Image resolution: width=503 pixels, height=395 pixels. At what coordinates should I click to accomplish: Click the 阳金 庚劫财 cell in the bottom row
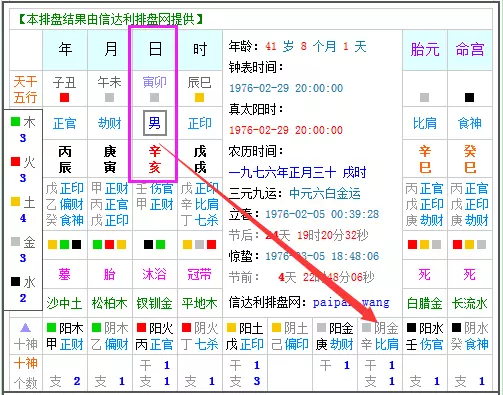(335, 336)
